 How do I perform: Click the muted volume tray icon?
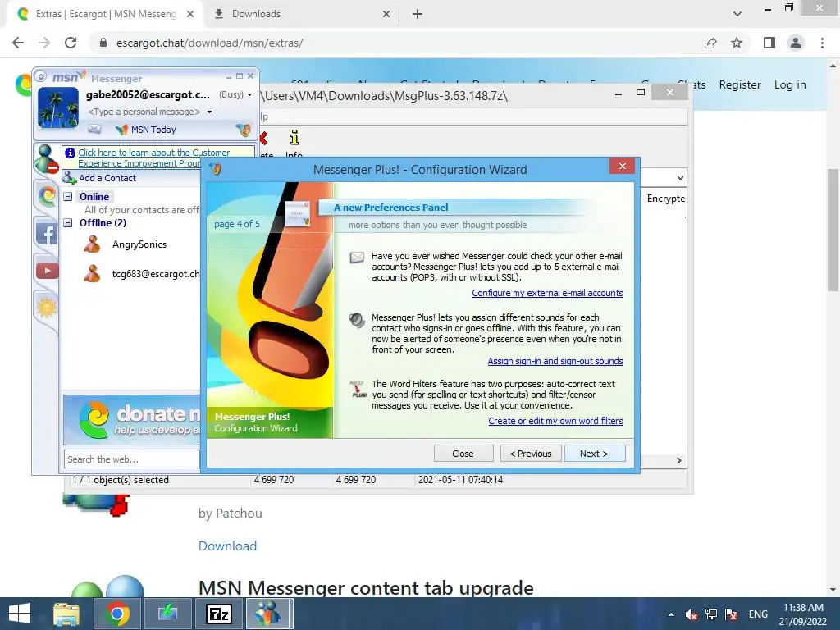[x=691, y=614]
